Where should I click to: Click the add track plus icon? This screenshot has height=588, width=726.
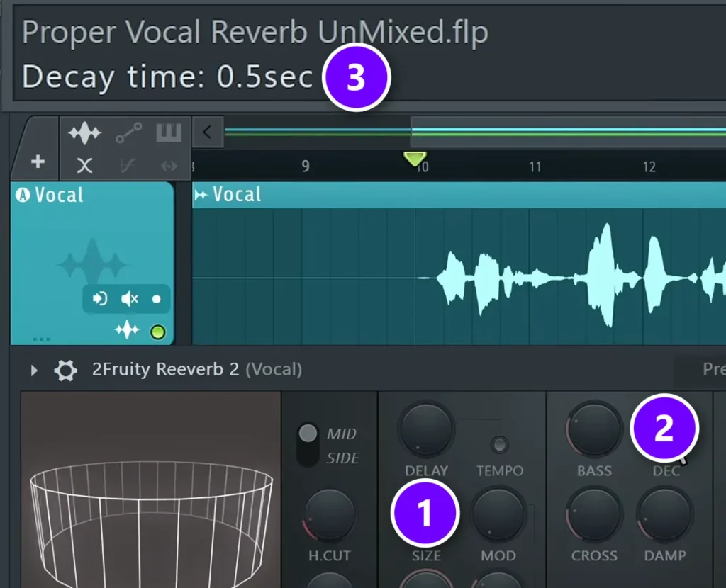coord(38,162)
